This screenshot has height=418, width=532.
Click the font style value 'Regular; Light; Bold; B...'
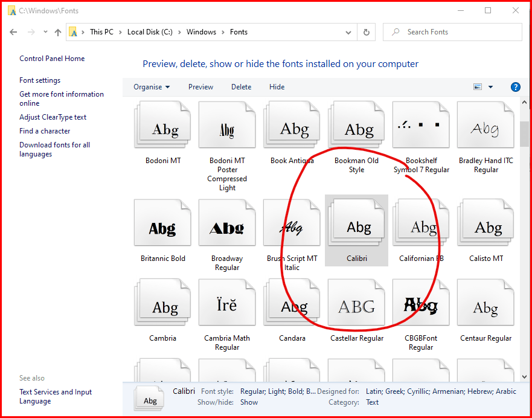pos(278,391)
